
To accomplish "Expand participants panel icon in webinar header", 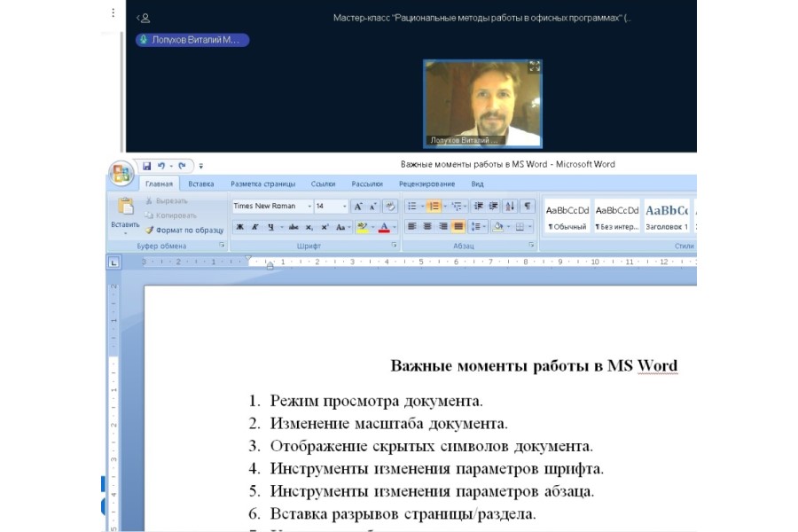I will pos(143,19).
